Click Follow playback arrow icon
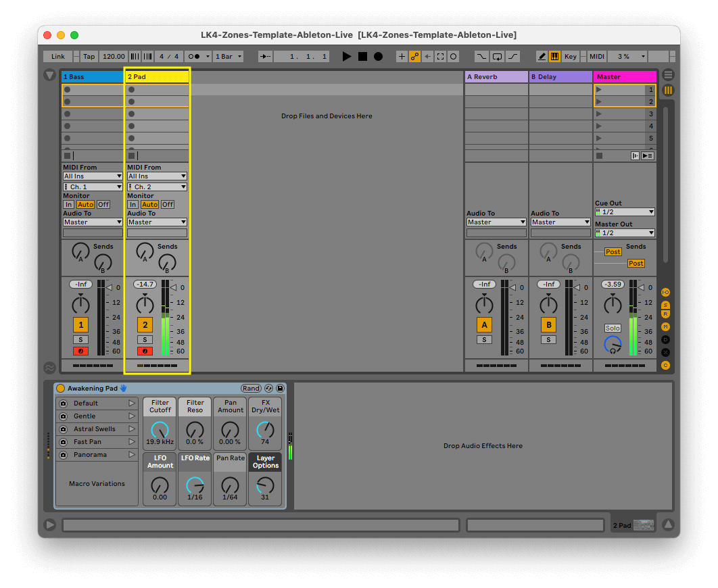The width and height of the screenshot is (718, 588). 264,56
